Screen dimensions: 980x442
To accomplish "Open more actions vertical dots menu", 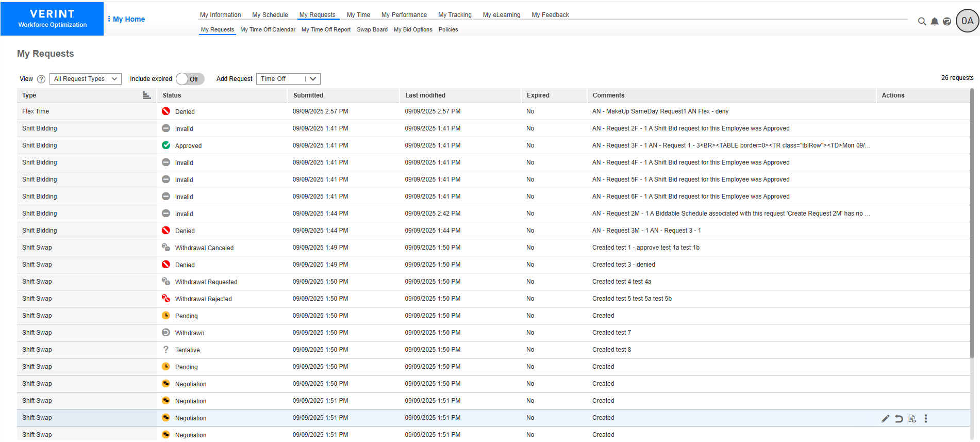I will 925,418.
